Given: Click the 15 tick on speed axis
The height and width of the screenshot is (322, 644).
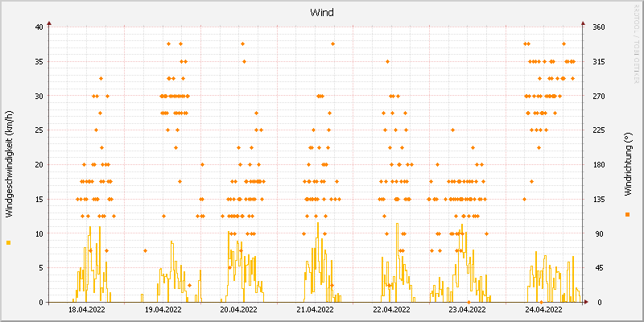Looking at the screenshot, I should tap(39, 199).
